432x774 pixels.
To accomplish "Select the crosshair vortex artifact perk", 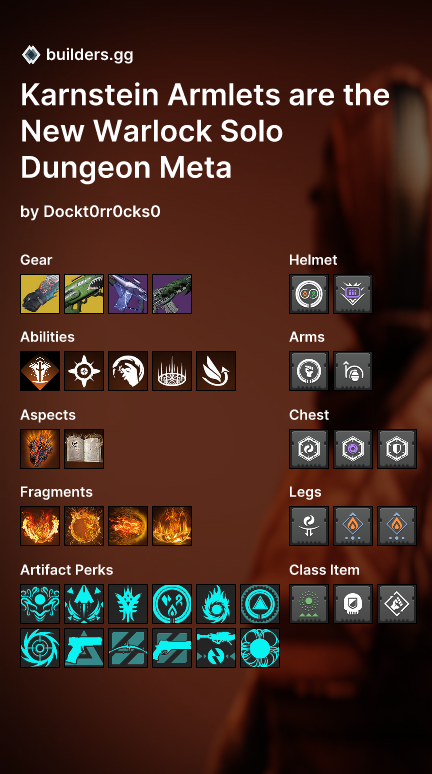I will pyautogui.click(x=40, y=648).
